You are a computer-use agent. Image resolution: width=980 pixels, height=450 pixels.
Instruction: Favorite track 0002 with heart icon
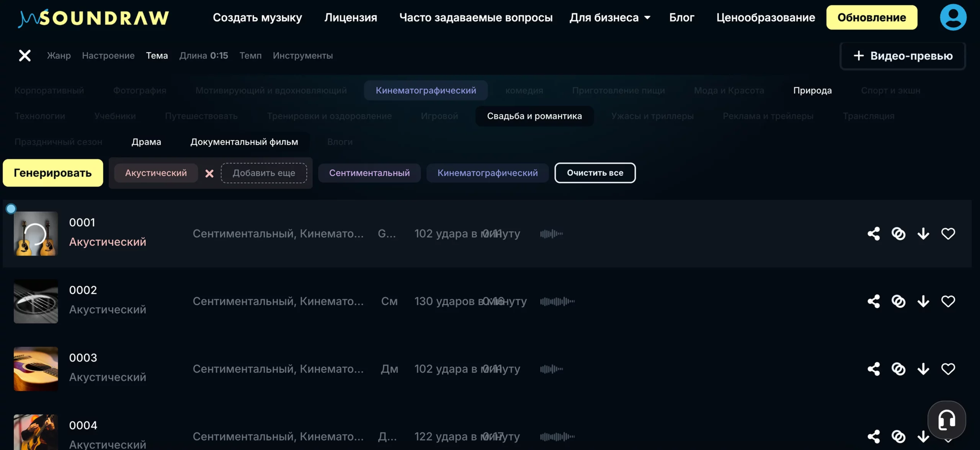tap(948, 301)
